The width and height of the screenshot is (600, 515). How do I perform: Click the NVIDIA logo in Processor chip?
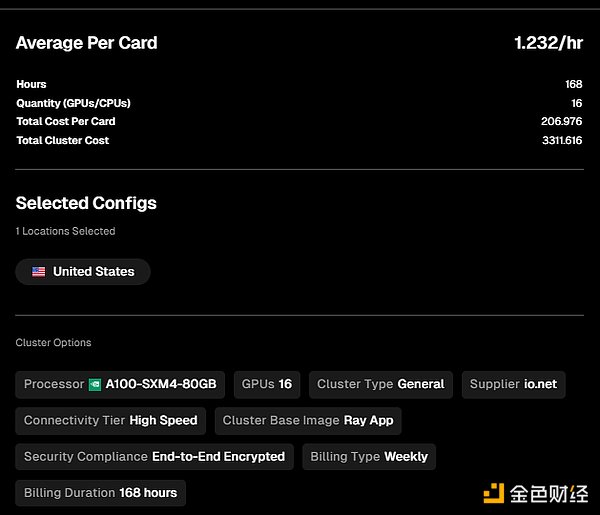(95, 385)
